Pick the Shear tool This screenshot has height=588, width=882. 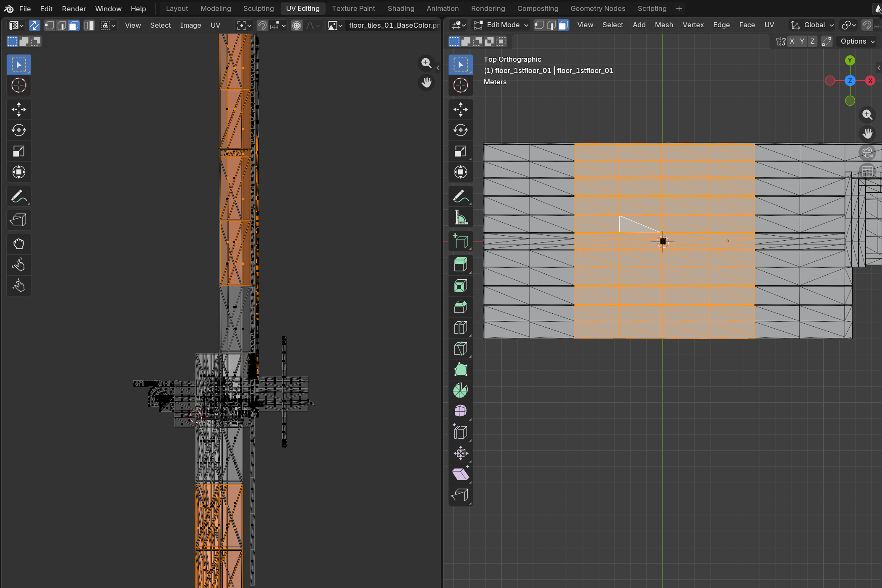point(460,474)
